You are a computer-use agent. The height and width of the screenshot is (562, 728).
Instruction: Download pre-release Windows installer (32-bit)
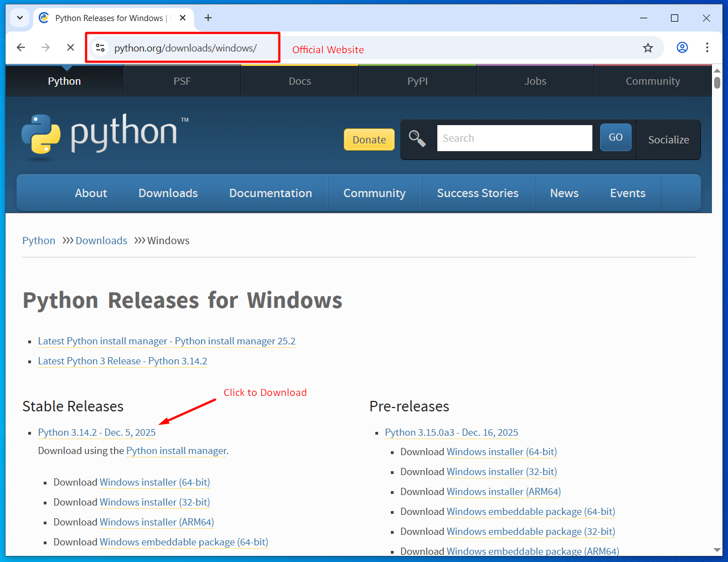(x=502, y=472)
